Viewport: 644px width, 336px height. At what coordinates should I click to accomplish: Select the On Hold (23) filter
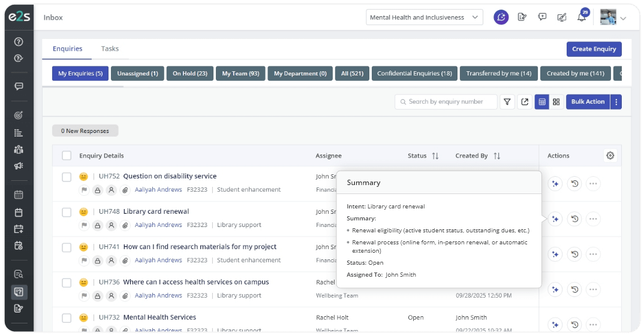coord(189,74)
